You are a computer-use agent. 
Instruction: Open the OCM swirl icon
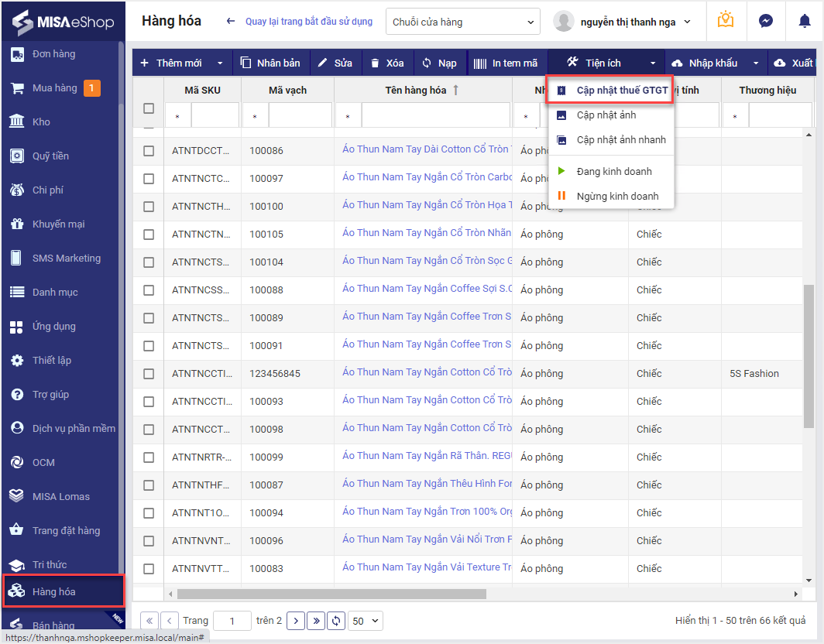[x=17, y=462]
